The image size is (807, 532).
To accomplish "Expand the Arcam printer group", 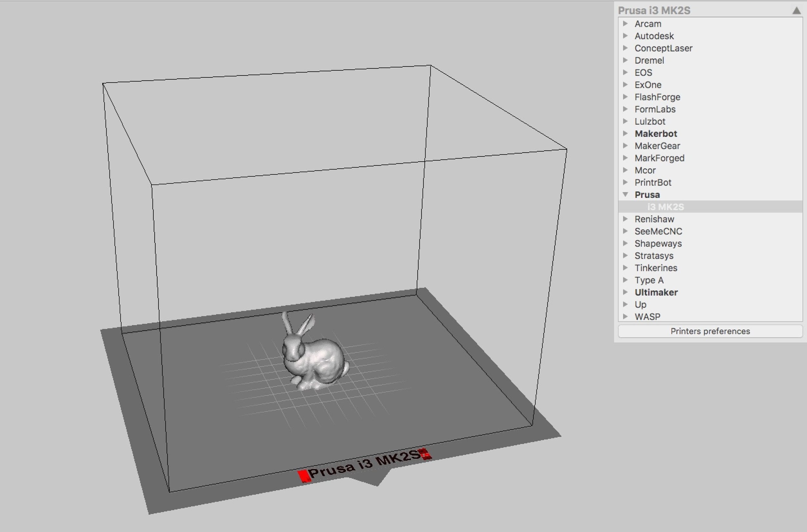I will click(625, 24).
